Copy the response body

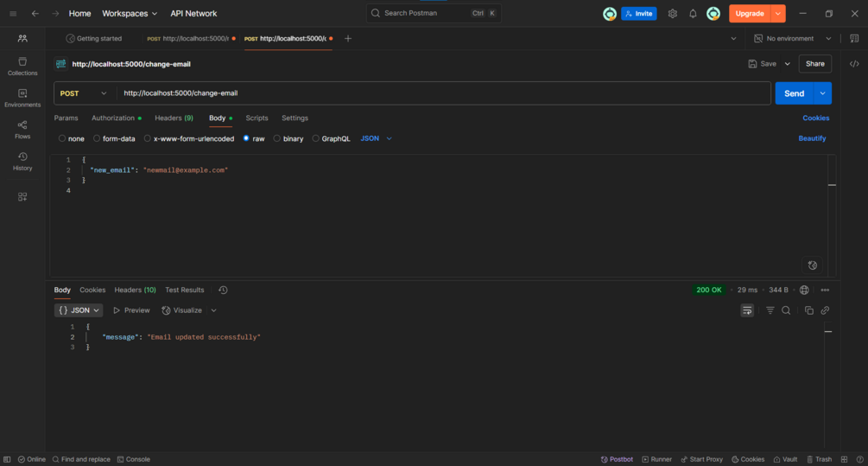808,310
